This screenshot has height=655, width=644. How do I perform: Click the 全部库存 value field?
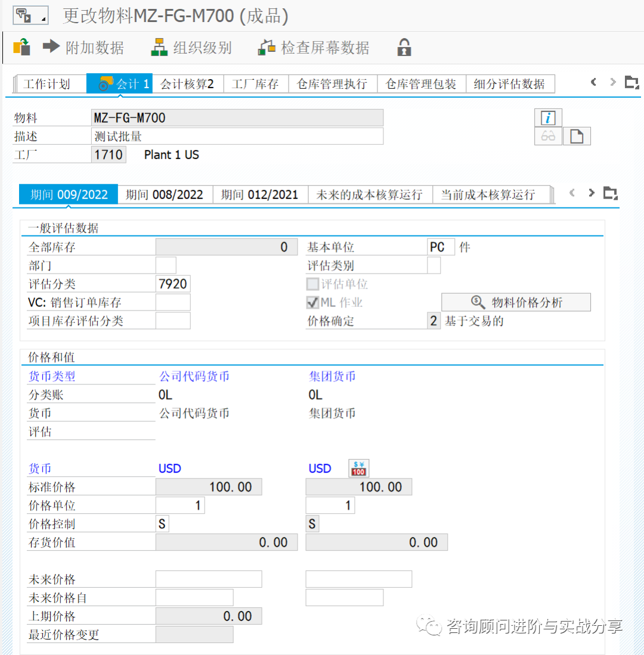227,247
